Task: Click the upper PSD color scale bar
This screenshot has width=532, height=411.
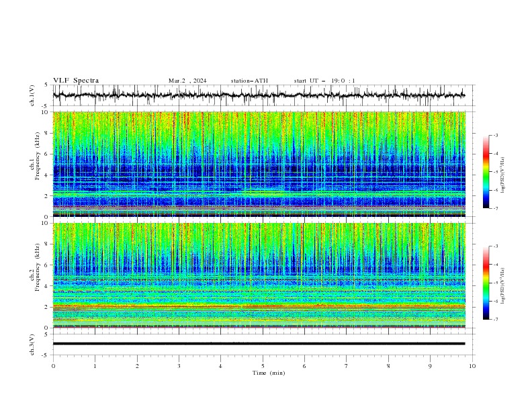Action: pos(486,172)
